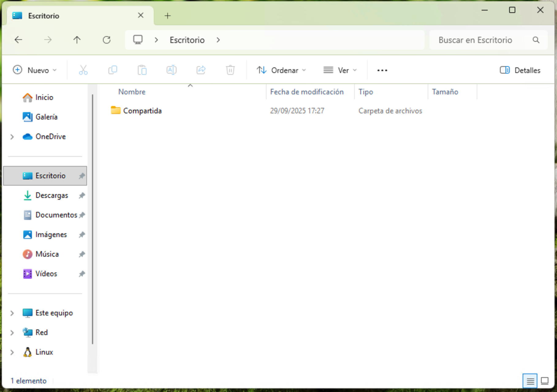Click the Copy icon in toolbar
The height and width of the screenshot is (392, 557).
click(112, 70)
